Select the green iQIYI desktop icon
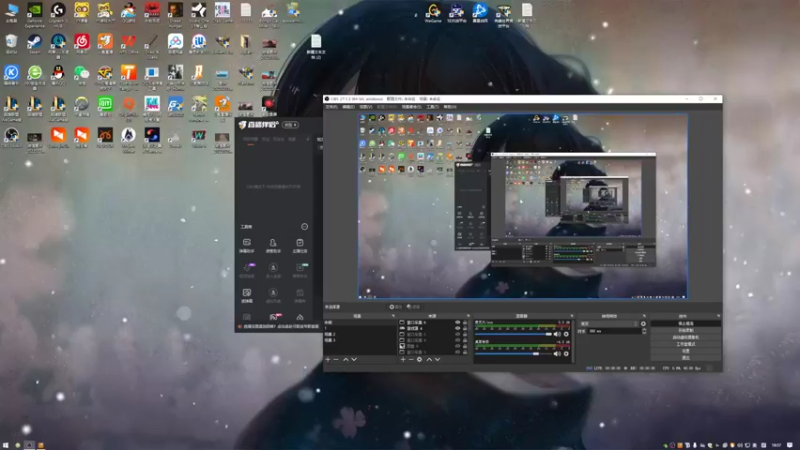Screen dimensions: 800x450 (x=105, y=107)
